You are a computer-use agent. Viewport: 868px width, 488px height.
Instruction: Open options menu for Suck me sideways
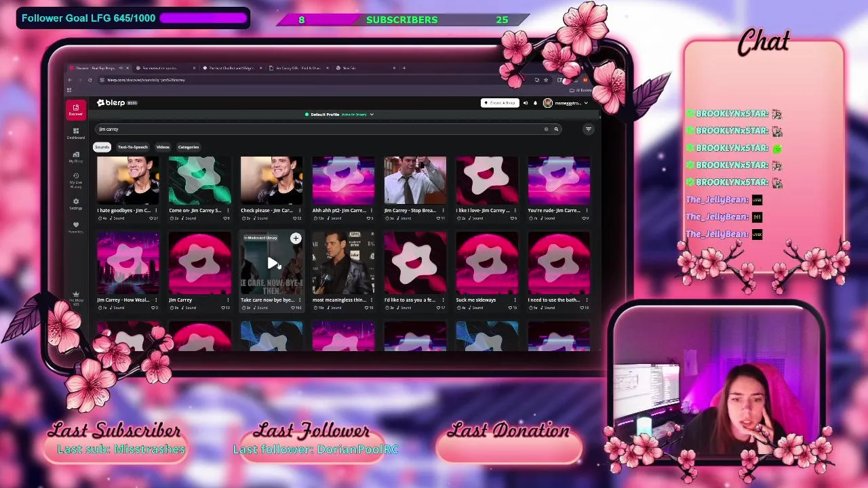pos(515,300)
